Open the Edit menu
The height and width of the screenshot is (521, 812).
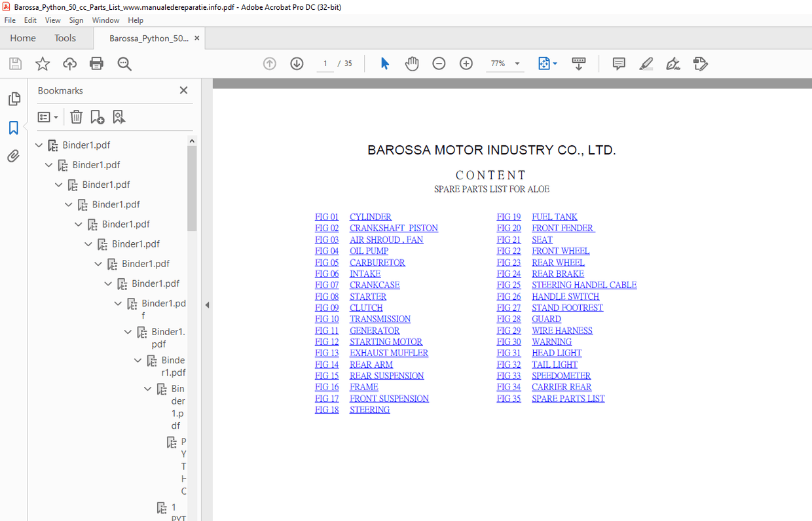30,20
